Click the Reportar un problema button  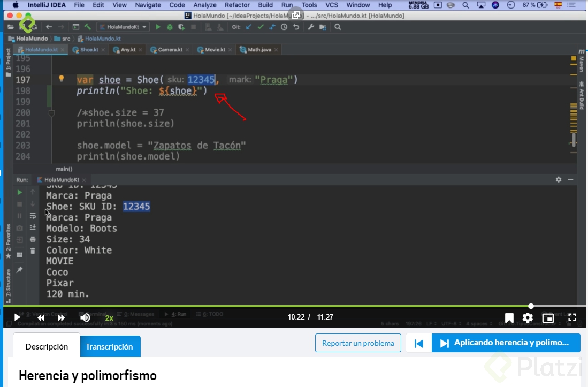coord(358,343)
